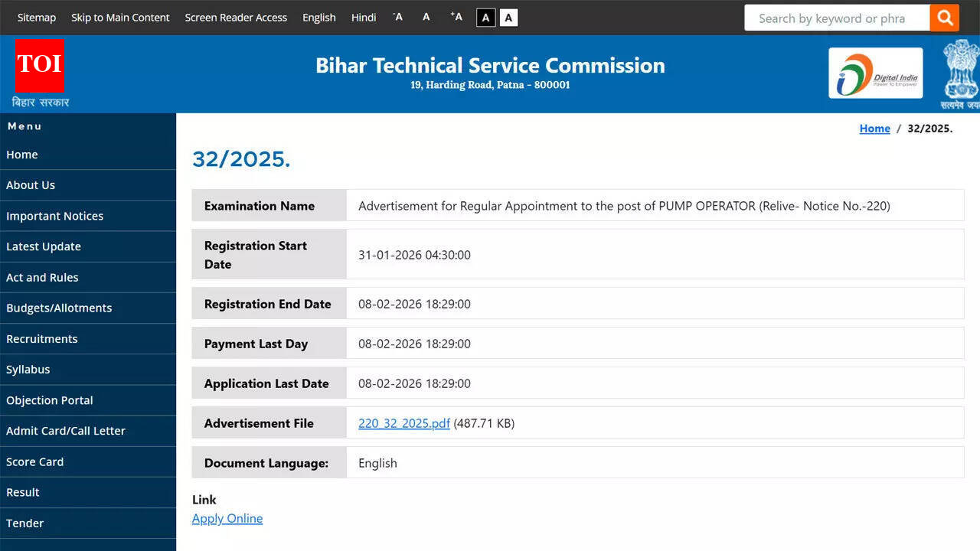Click the decrease font size icon
980x551 pixels.
(397, 17)
